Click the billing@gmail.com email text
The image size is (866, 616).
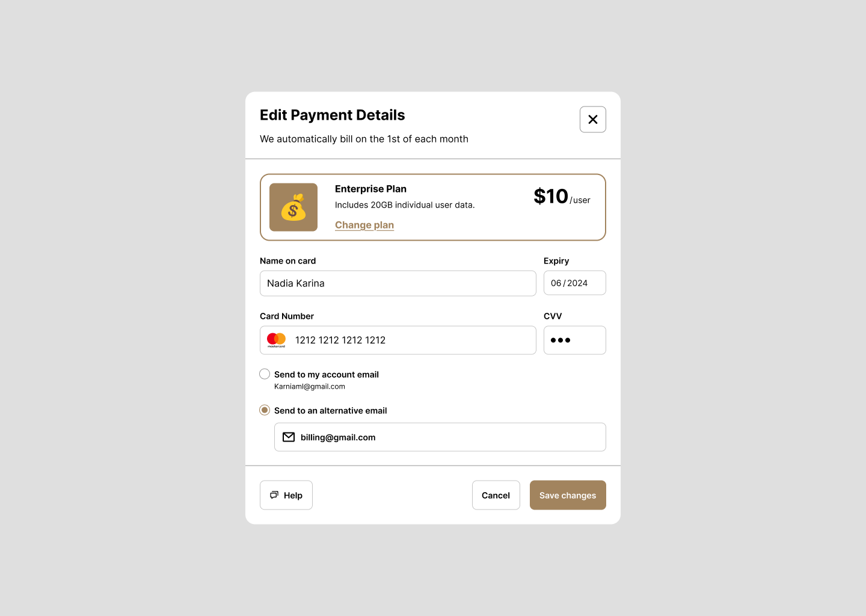pos(338,437)
